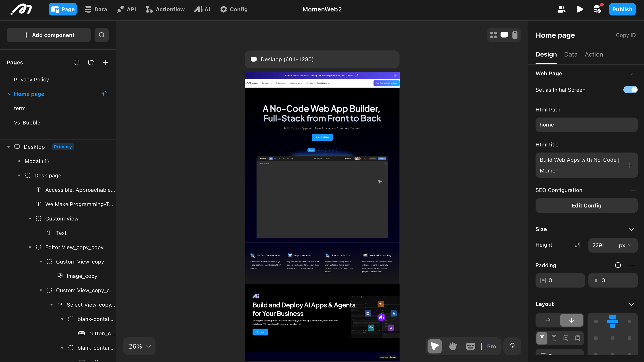Collapse the Layout section chevron
This screenshot has width=644, height=362.
point(631,304)
